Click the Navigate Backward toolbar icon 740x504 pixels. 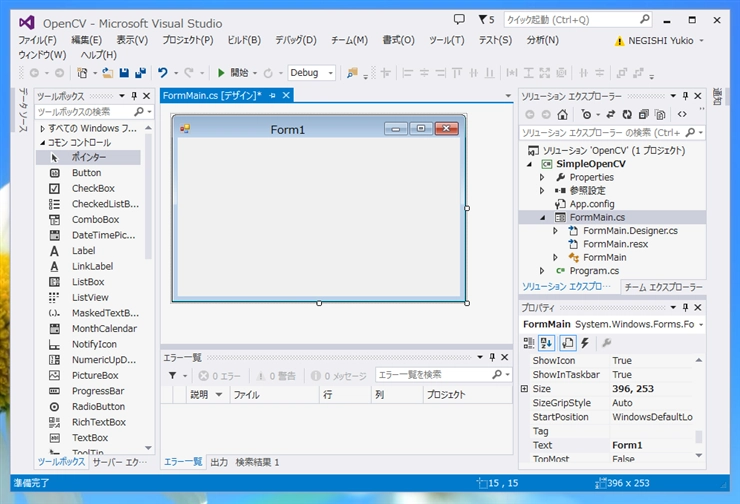(34, 73)
